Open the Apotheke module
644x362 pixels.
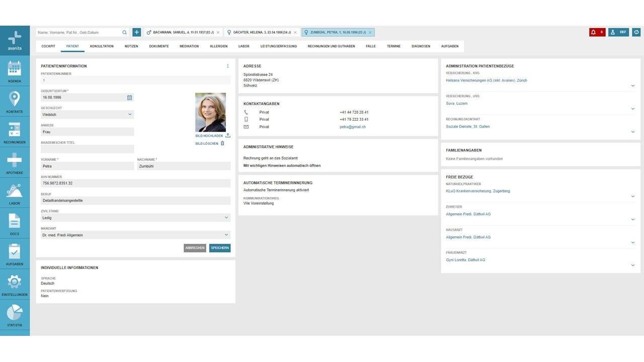coord(15,162)
